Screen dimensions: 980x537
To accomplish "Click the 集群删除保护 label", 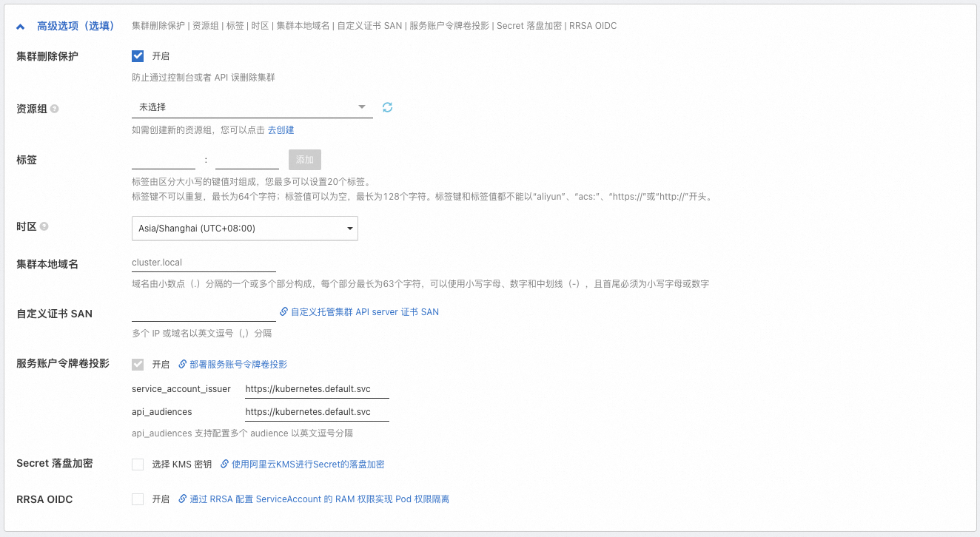I will click(47, 57).
